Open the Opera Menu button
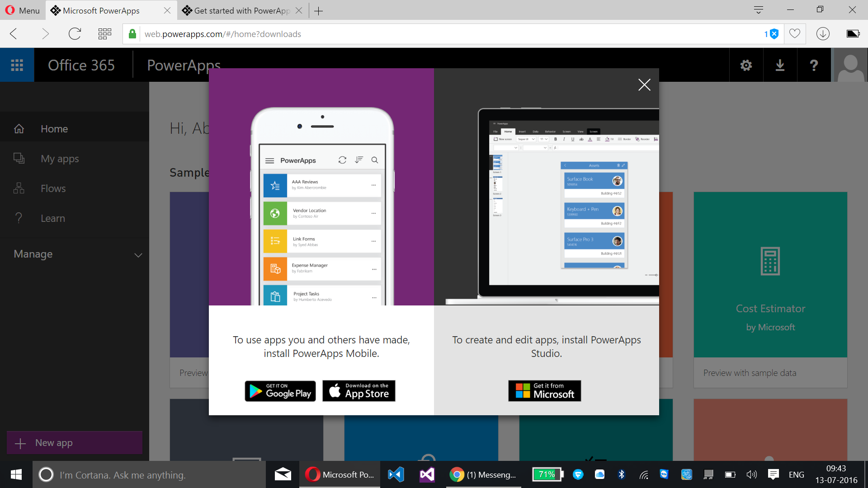 click(x=23, y=10)
